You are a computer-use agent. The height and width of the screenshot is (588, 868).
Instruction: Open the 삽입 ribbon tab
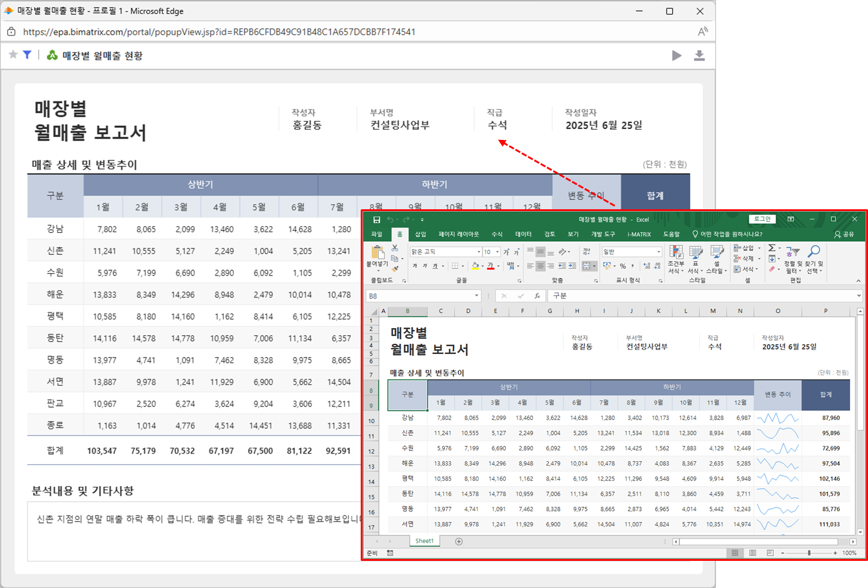point(420,234)
